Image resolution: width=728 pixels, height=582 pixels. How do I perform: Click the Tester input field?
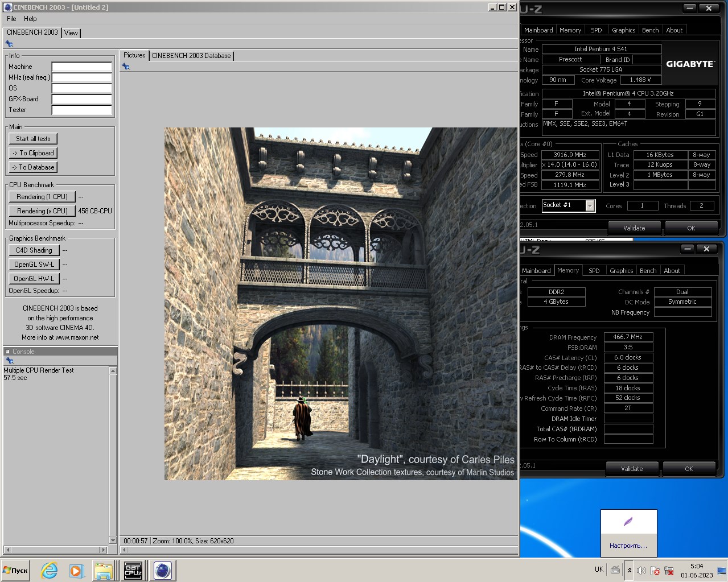[x=82, y=110]
